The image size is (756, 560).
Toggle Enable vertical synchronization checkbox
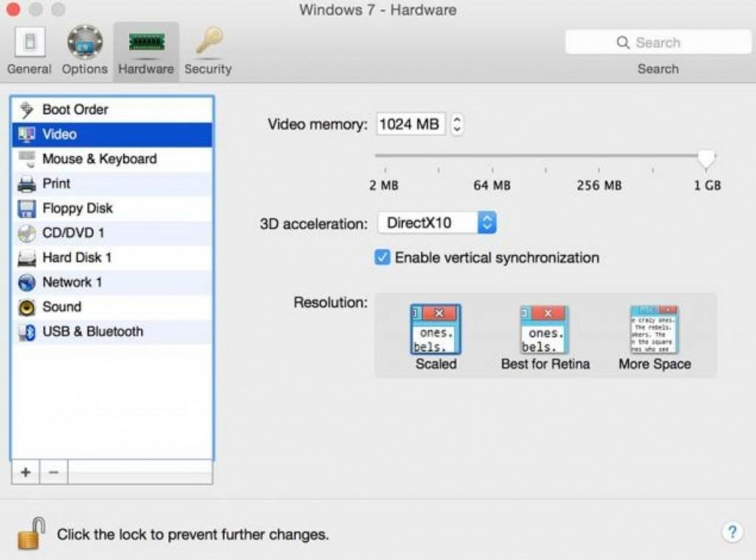[x=382, y=257]
